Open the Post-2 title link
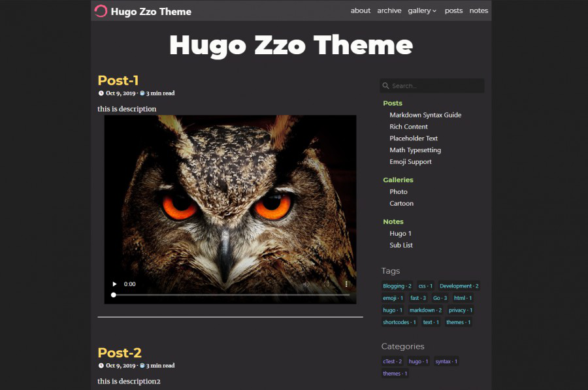588x390 pixels. (120, 353)
